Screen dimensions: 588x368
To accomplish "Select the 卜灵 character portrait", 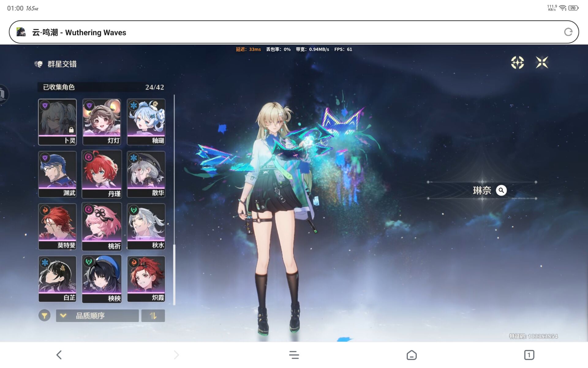I will tap(57, 122).
